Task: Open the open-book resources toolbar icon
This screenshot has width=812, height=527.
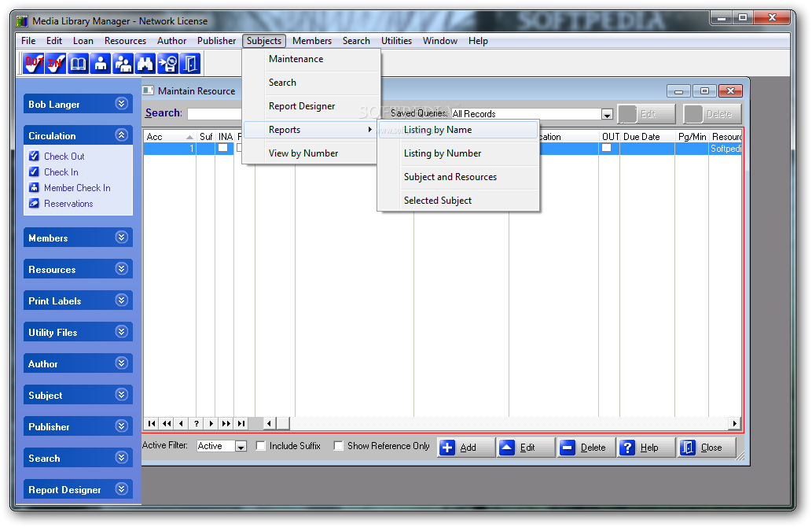Action: tap(78, 64)
